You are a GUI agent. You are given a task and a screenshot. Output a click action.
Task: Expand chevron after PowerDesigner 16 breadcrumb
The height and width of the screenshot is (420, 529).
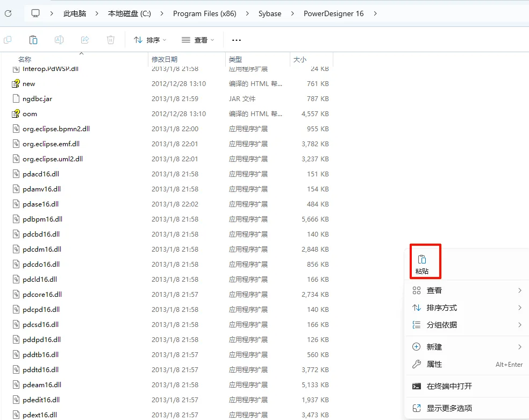[375, 13]
